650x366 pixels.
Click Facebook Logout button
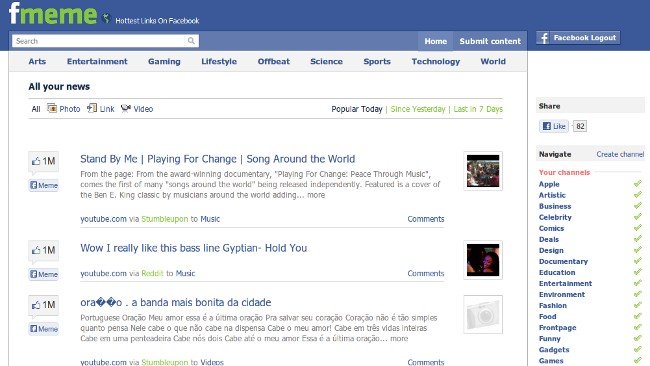578,38
